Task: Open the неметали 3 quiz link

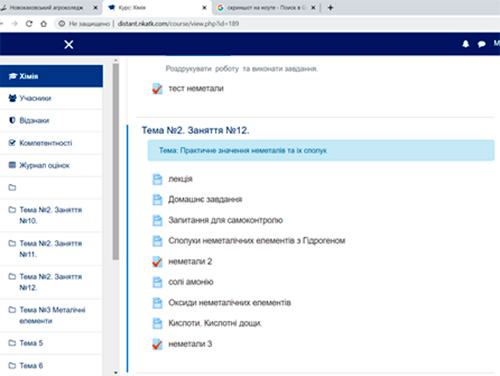Action: pos(190,344)
